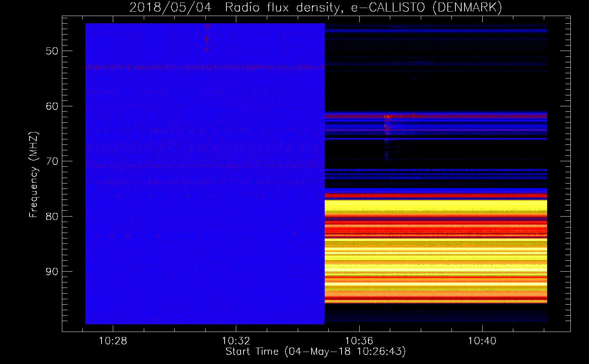Click the plot title with the date 2018/05/04
This screenshot has height=364, width=589.
(x=316, y=7)
